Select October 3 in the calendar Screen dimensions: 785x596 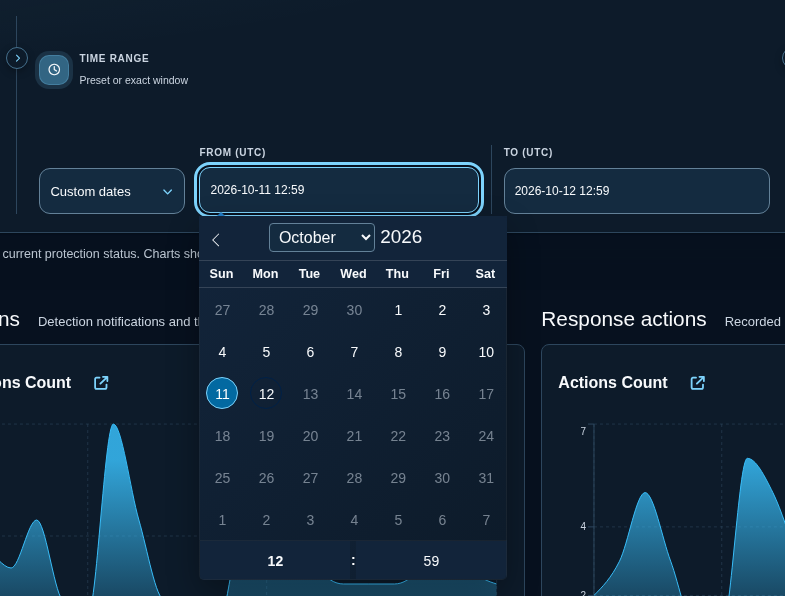[486, 310]
